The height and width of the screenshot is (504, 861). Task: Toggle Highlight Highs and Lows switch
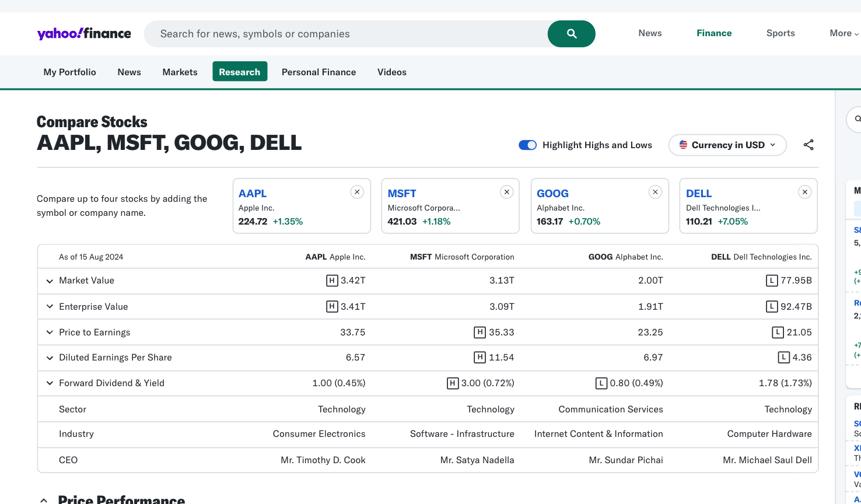tap(527, 145)
